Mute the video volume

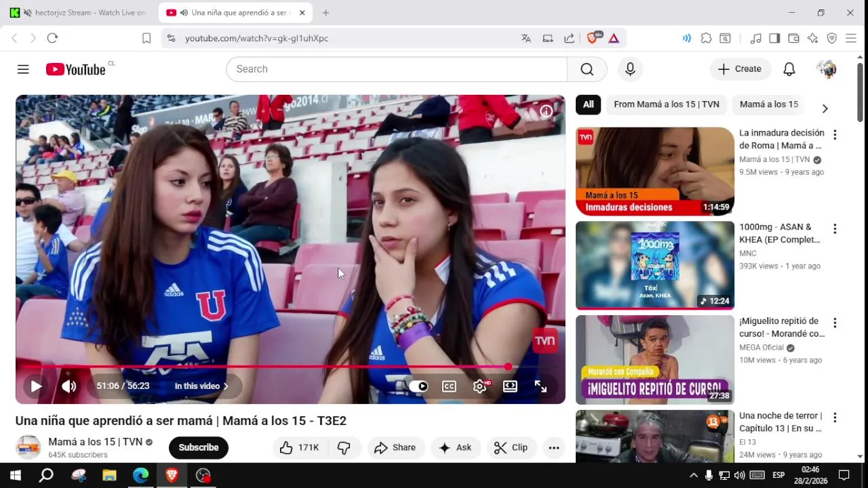68,386
